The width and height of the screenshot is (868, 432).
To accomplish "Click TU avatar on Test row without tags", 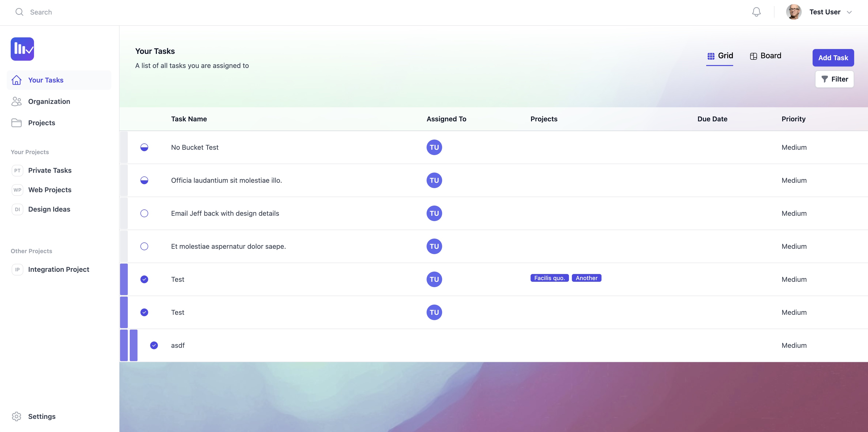I will [434, 312].
